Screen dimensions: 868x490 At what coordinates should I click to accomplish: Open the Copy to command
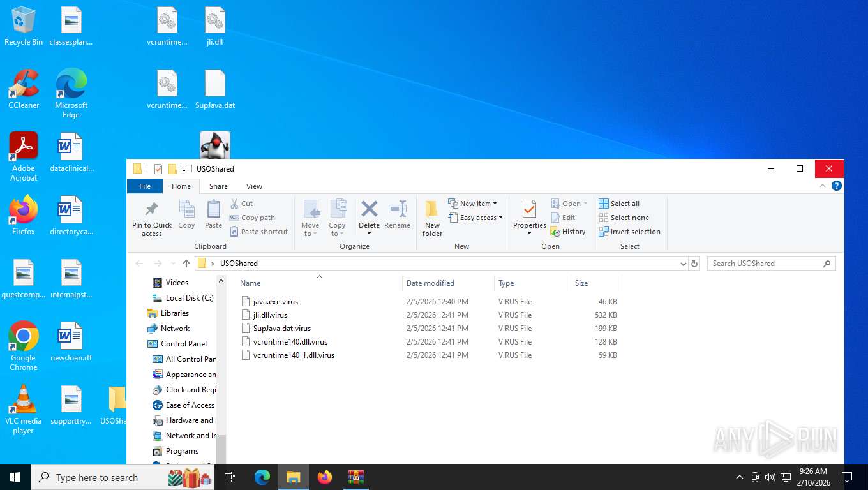[x=337, y=217]
